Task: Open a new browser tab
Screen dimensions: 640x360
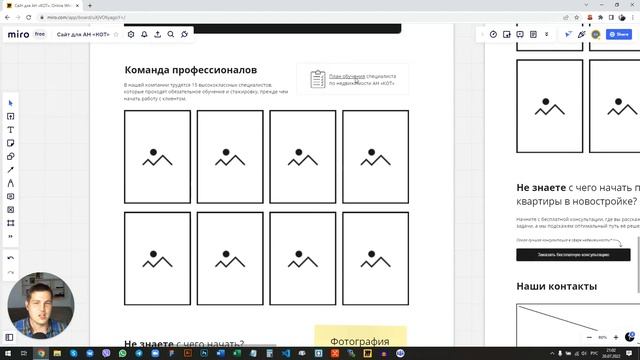Action: [90, 6]
